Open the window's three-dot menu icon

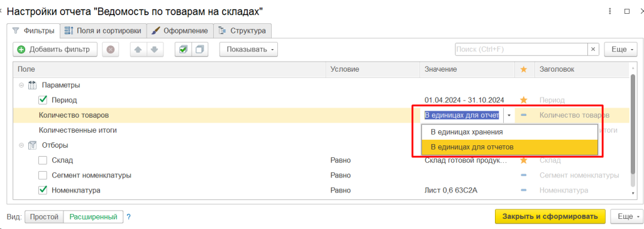point(610,11)
